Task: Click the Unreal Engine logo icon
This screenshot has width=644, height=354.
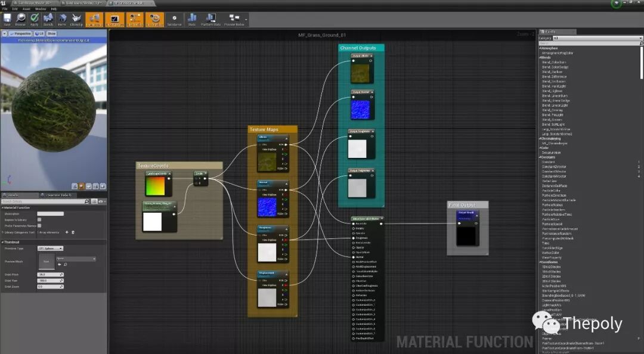Action: [4, 3]
